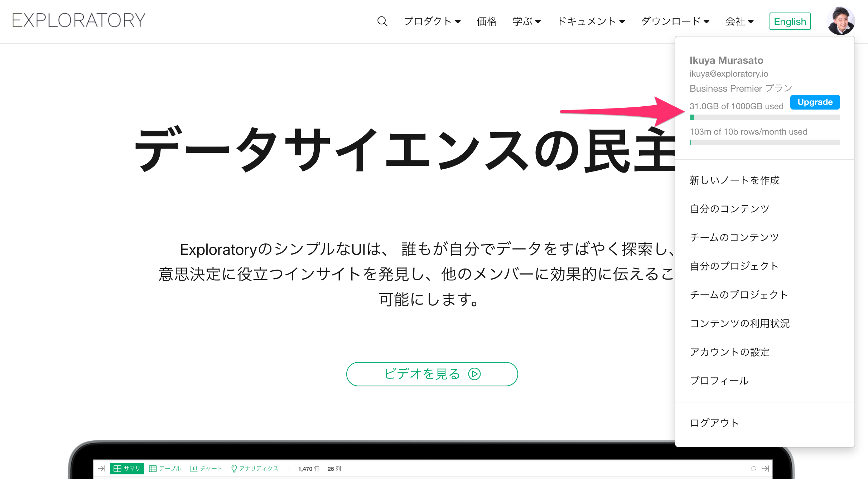Expand the プロダクト dropdown menu
The image size is (868, 479).
[x=432, y=21]
